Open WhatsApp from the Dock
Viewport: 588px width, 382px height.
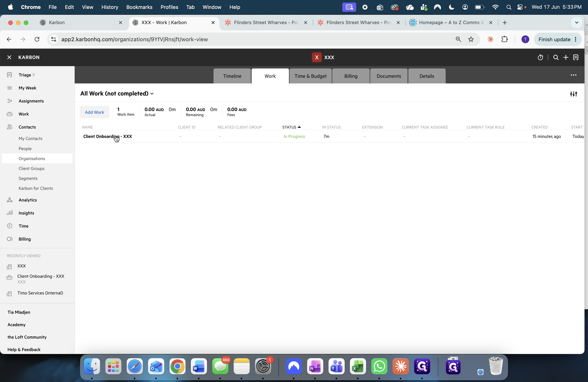click(x=379, y=366)
